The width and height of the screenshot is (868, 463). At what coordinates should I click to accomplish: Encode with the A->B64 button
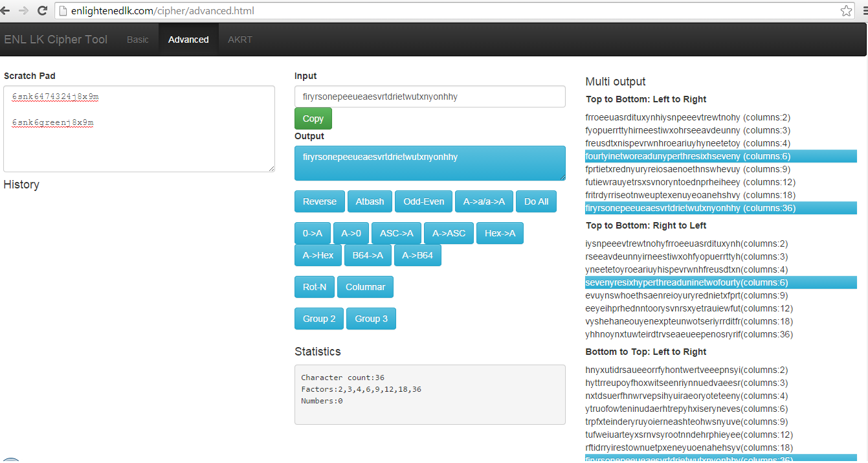[x=417, y=255]
